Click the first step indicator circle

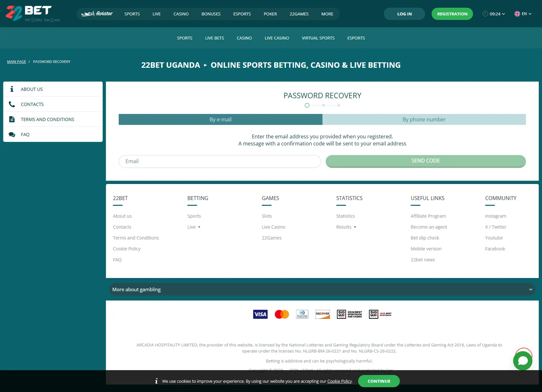point(307,105)
